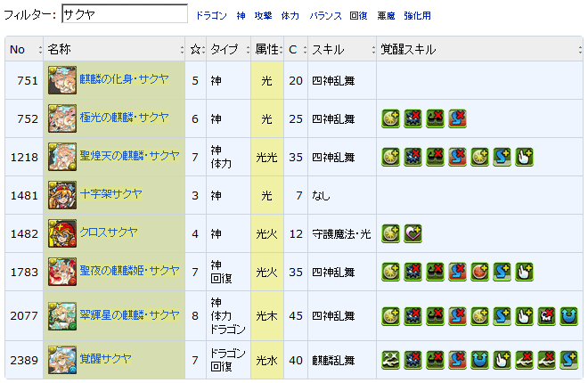Select the 翠輝星の麒麟・サクヤ portrait icon
This screenshot has width=588, height=383.
(x=62, y=315)
